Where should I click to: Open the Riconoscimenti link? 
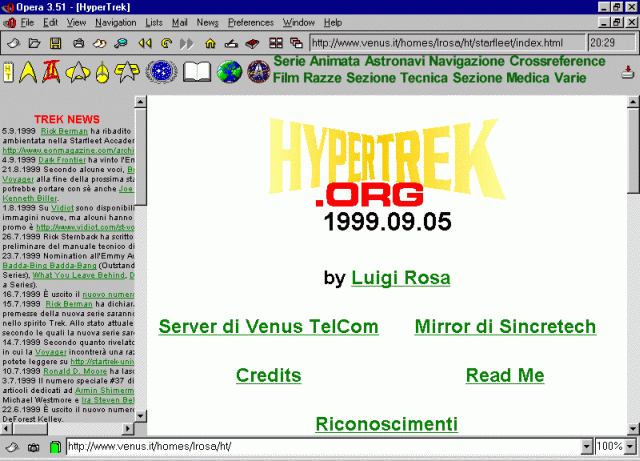pyautogui.click(x=387, y=424)
